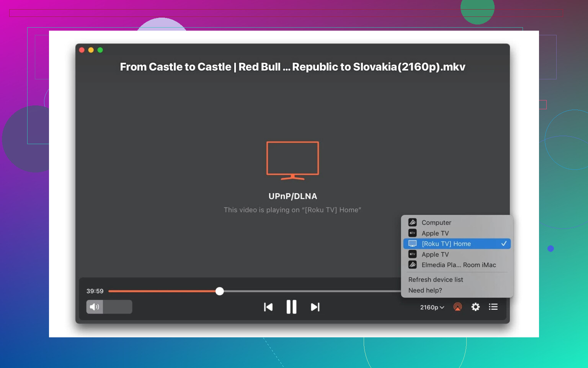Maximize the player with green button

[100, 50]
